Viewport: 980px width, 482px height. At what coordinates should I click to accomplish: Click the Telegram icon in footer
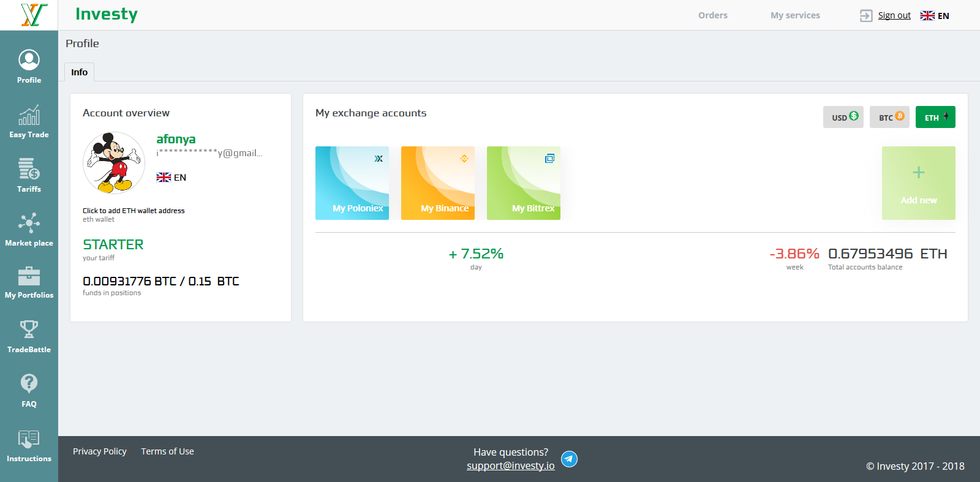(x=569, y=459)
